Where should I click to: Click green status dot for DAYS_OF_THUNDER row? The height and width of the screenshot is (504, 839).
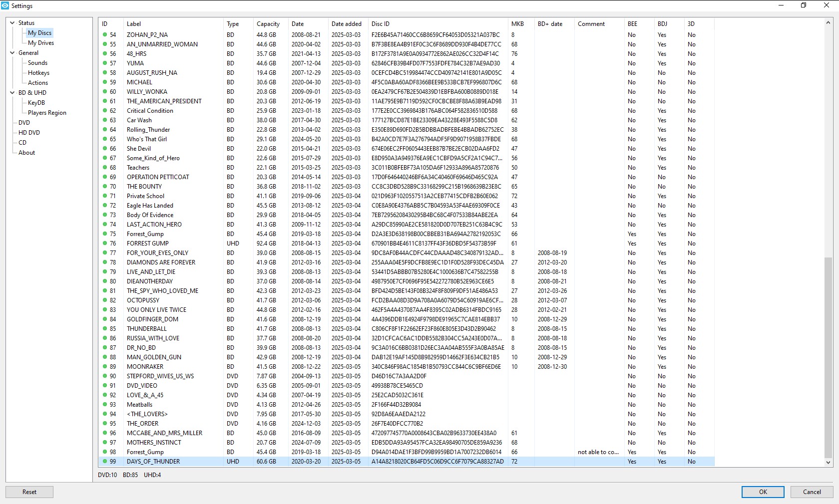pyautogui.click(x=105, y=462)
